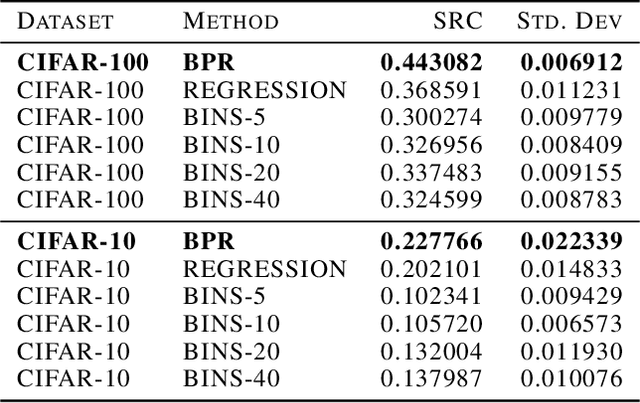Click the standard deviation value 0.008783

coord(570,197)
